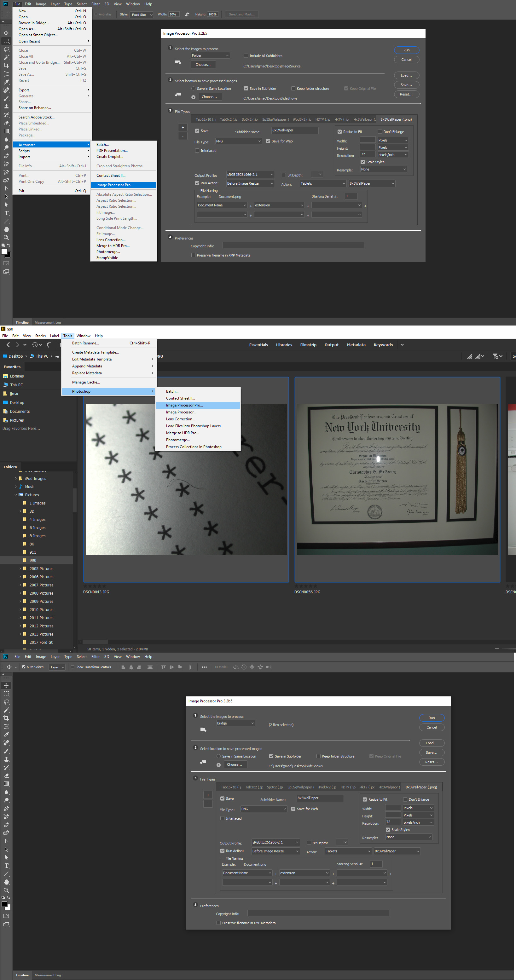
Task: Select the Dodge tool in bottom Photoshop toolbar
Action: [6, 800]
